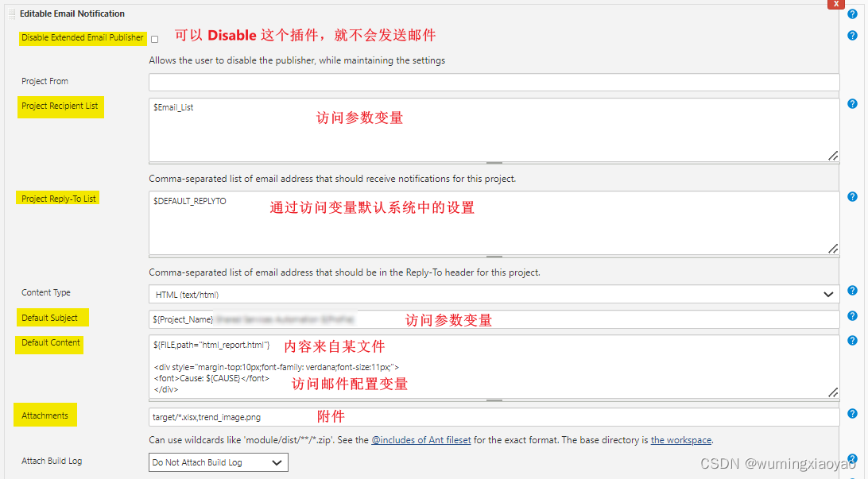This screenshot has width=868, height=479.
Task: Click the bottom resize bar under Default Content
Action: (x=494, y=400)
